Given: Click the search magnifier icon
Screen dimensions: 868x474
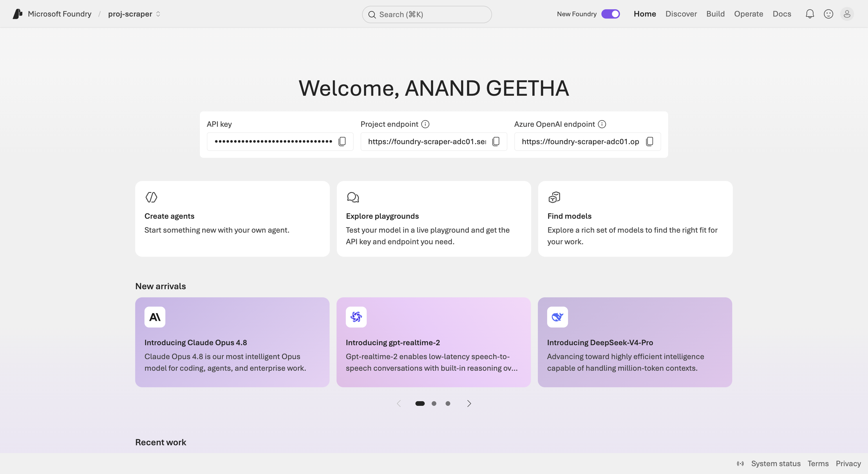Looking at the screenshot, I should click(x=372, y=15).
